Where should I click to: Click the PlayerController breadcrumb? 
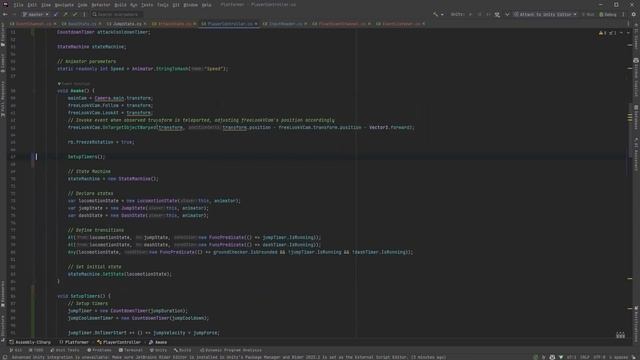(119, 342)
